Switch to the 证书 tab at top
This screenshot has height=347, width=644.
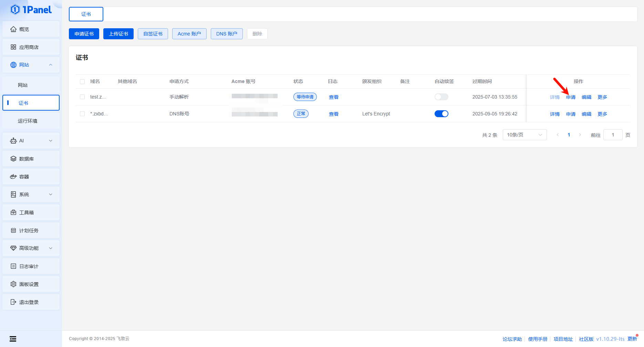86,14
